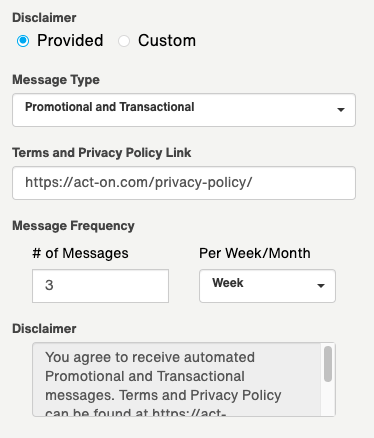Viewport: 374px width, 438px height.
Task: Click the Custom option label
Action: (167, 41)
